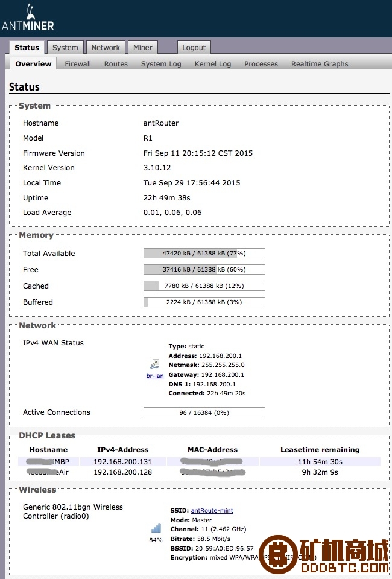Click the uptime value 22h 49m 38s
Viewport: 392px width, 579px height.
coord(166,198)
